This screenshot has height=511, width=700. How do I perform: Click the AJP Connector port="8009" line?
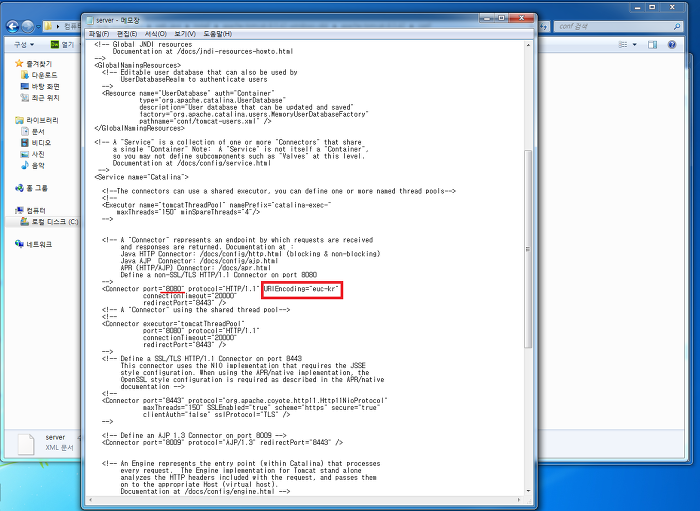[x=222, y=443]
